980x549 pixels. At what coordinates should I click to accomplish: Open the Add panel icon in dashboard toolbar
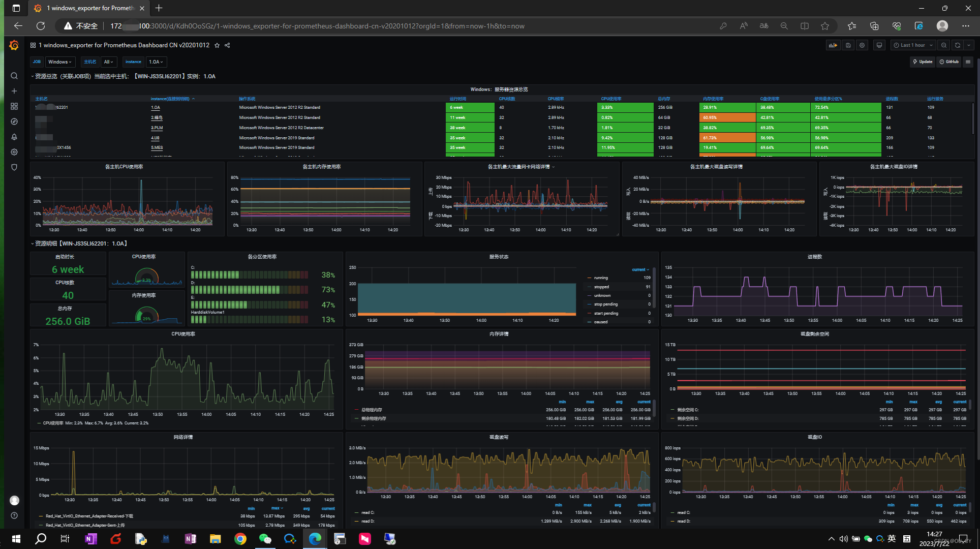click(x=833, y=45)
